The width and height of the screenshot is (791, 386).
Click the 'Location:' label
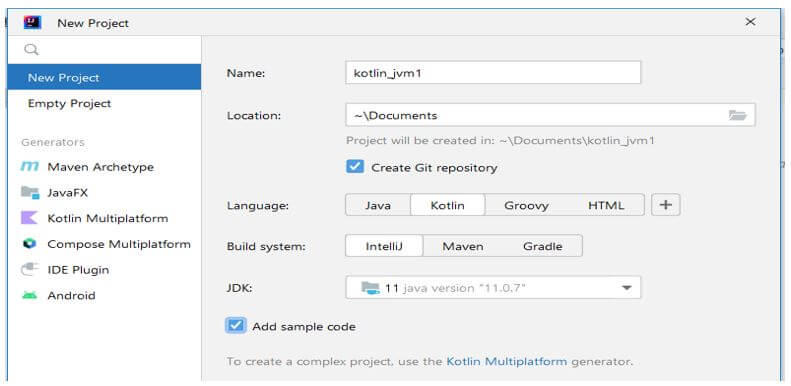pos(254,116)
